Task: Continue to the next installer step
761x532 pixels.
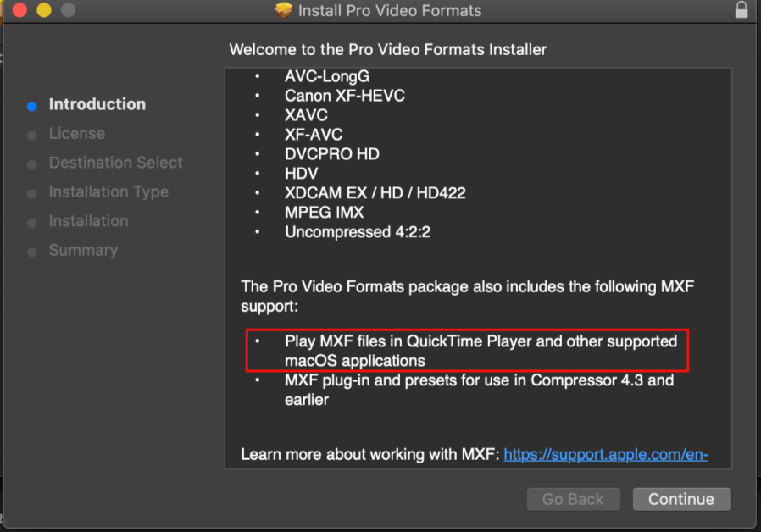Action: click(x=681, y=499)
